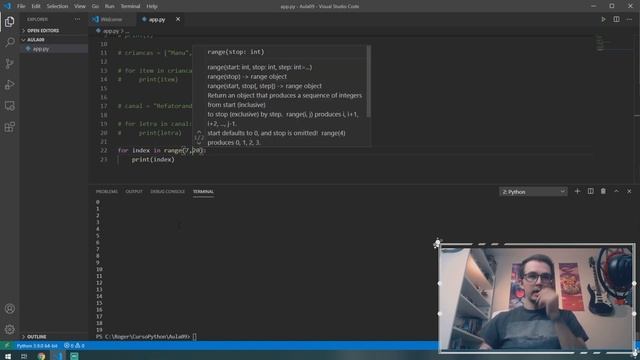Open the Run menu
The width and height of the screenshot is (640, 360).
coord(109,6)
